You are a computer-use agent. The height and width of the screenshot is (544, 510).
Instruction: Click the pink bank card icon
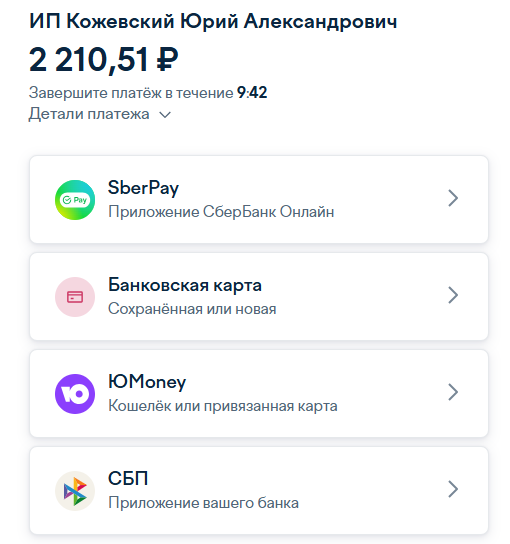point(75,297)
